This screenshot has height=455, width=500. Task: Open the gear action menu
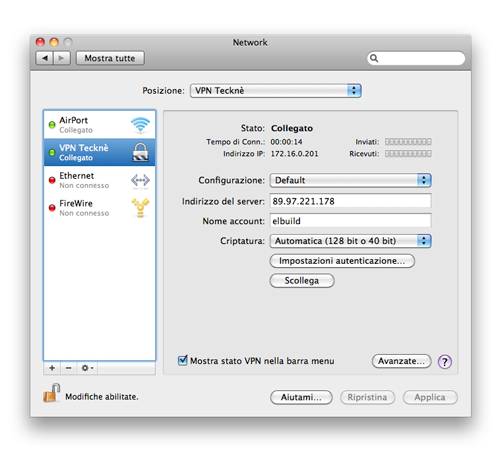point(87,368)
